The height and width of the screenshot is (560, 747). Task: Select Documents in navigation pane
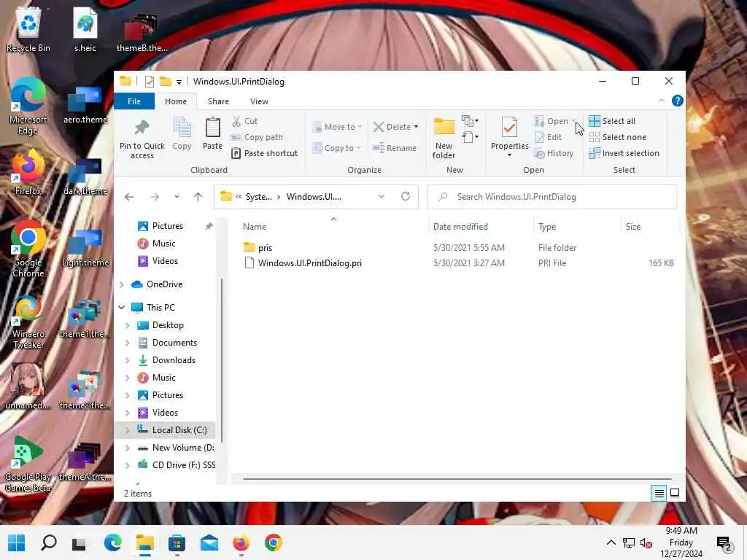174,343
